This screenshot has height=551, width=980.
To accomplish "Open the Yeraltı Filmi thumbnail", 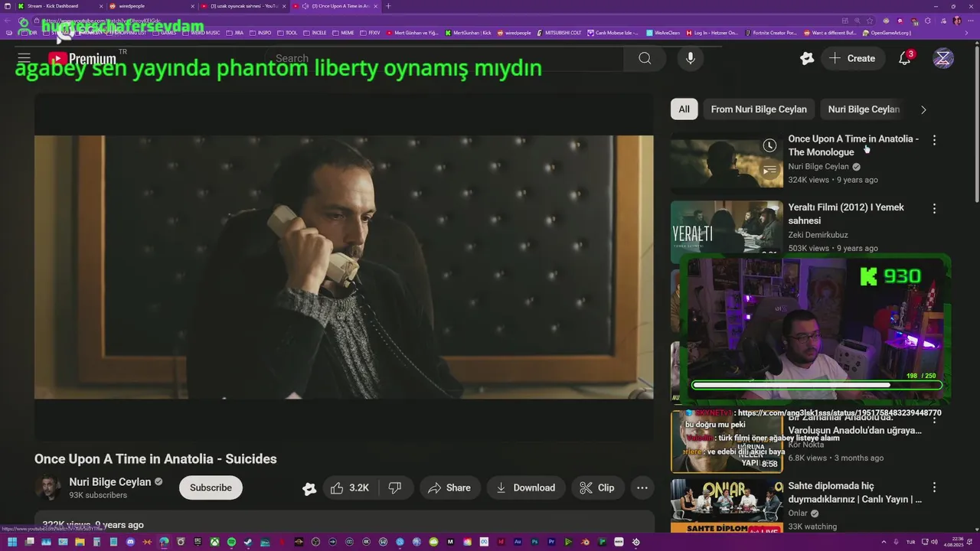I will click(727, 227).
